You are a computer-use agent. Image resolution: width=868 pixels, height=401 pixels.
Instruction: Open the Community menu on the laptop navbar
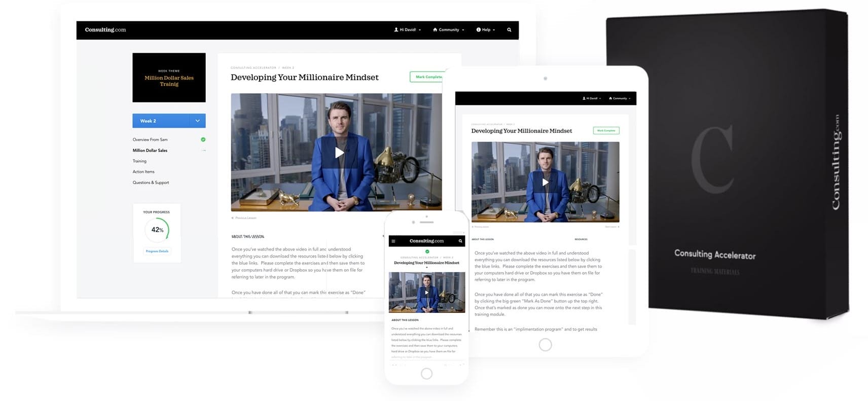449,30
